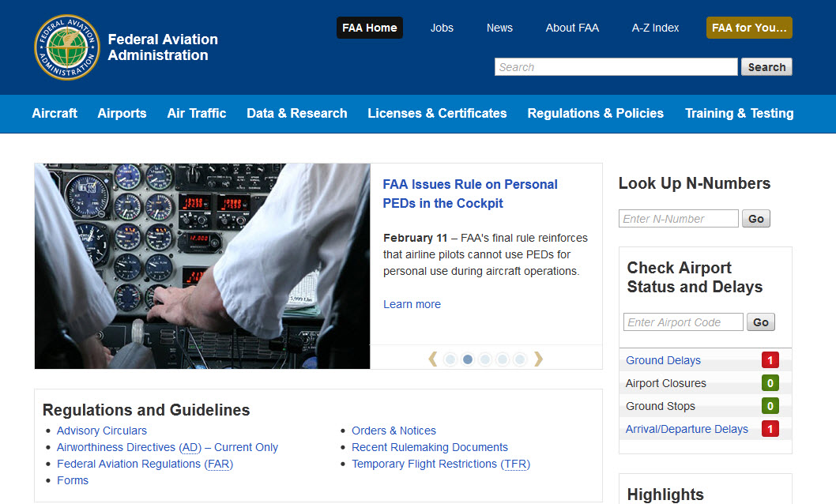
Task: Click the Search button
Action: click(766, 67)
